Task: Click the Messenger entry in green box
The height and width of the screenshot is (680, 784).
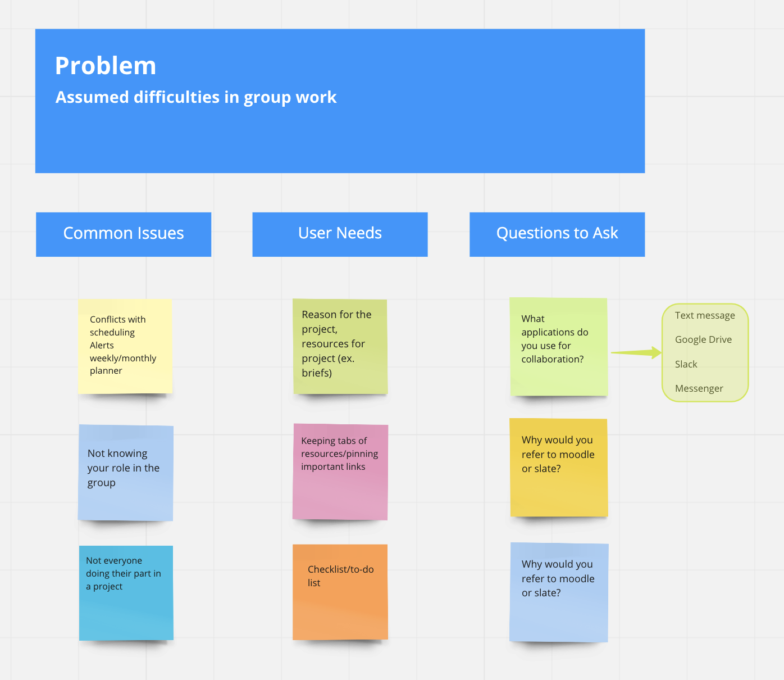Action: (699, 388)
